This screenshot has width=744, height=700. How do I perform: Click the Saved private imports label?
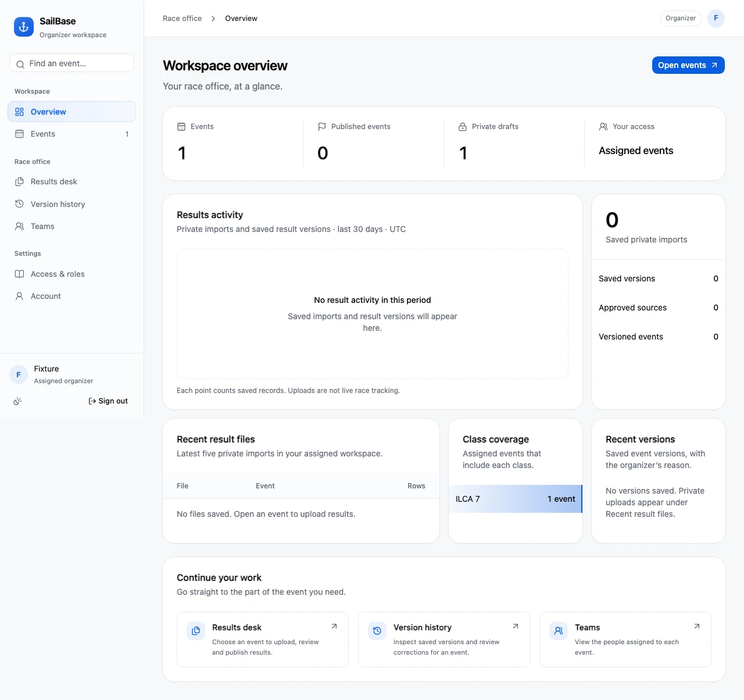click(x=646, y=240)
